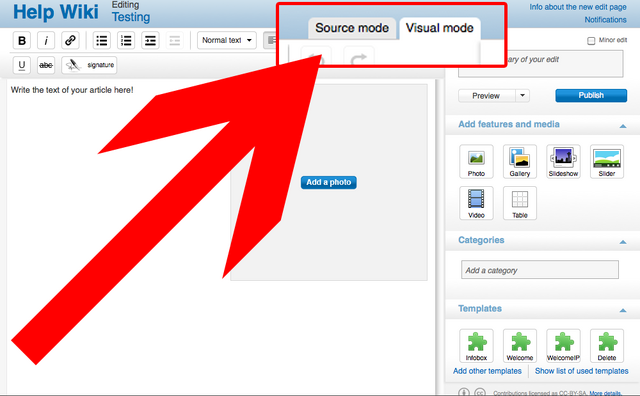Underline text with U button

pyautogui.click(x=22, y=65)
